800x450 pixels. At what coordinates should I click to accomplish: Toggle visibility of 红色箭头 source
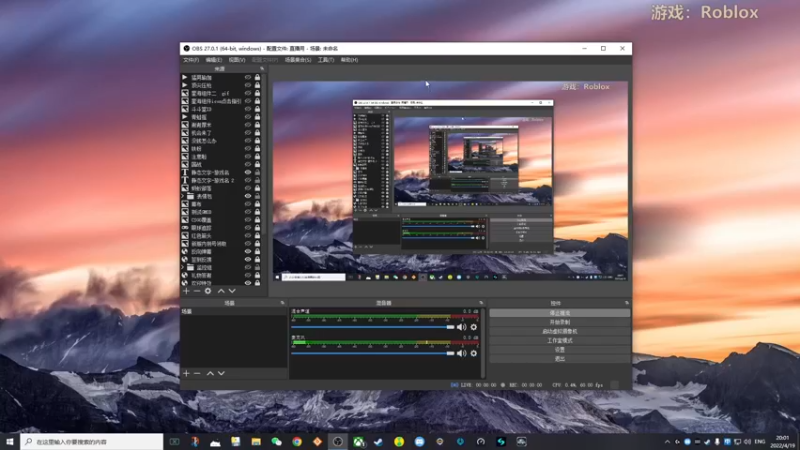[x=248, y=236]
